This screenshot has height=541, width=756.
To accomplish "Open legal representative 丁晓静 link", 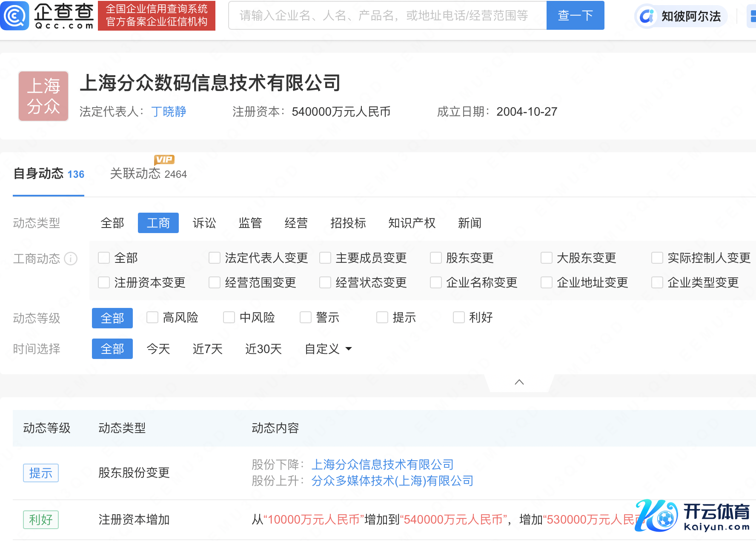I will pyautogui.click(x=169, y=111).
